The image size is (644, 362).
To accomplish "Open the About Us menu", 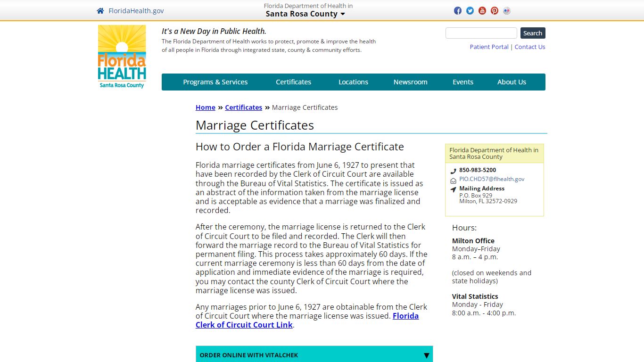I will coord(512,82).
